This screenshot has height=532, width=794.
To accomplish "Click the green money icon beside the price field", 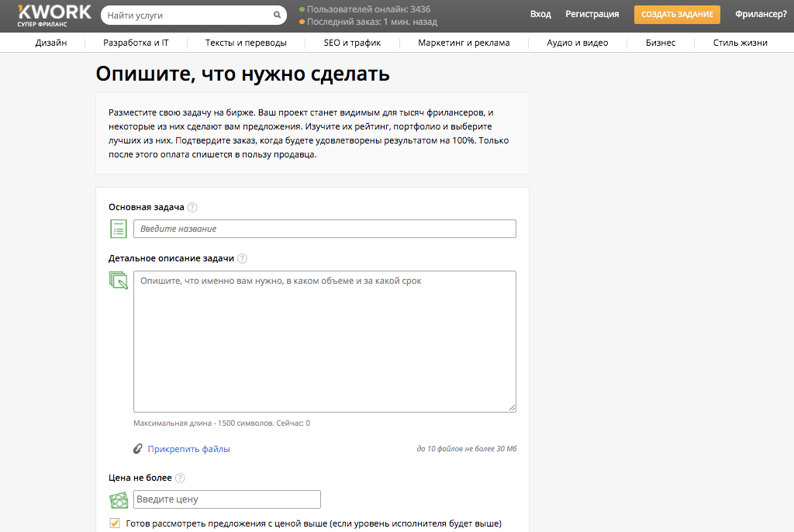I will tap(119, 499).
